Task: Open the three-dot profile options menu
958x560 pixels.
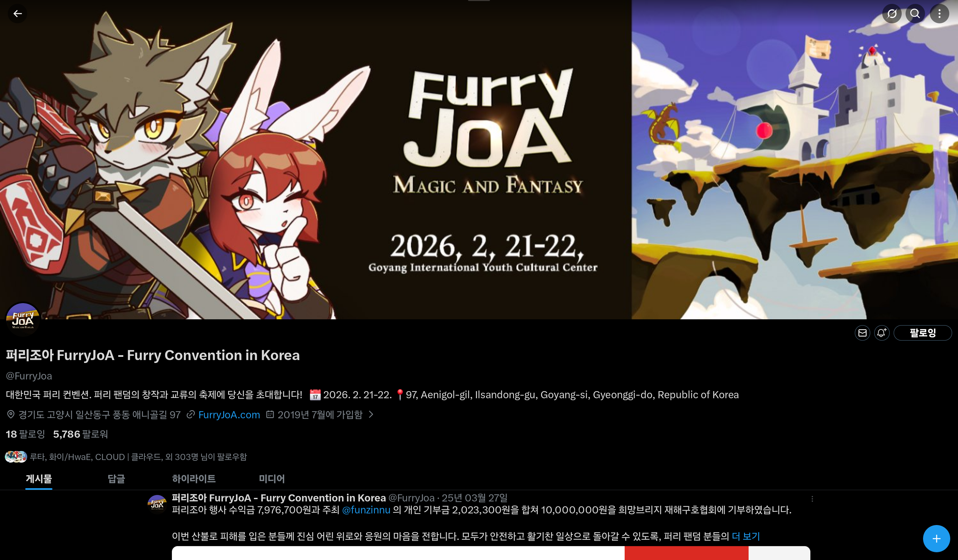Action: coord(939,14)
